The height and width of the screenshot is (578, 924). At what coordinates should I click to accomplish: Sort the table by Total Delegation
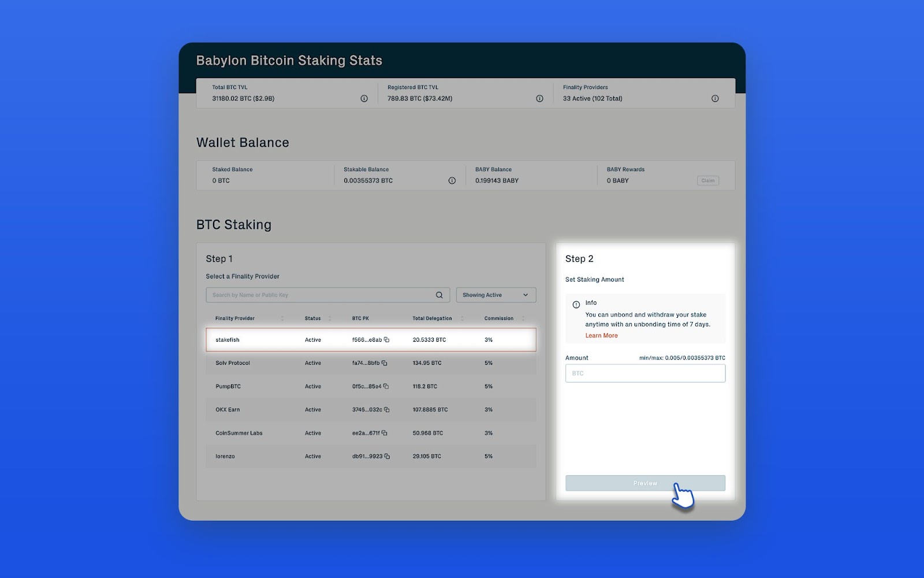pyautogui.click(x=462, y=318)
